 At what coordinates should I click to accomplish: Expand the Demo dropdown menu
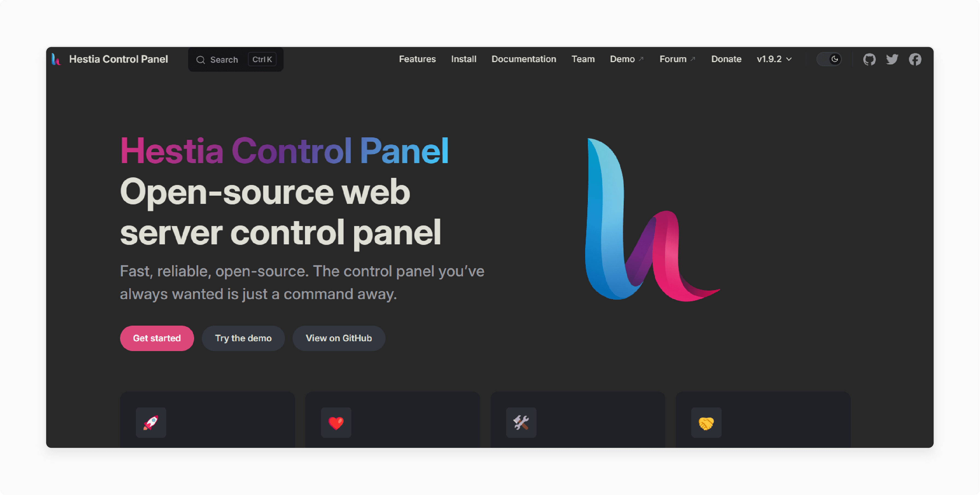[624, 59]
